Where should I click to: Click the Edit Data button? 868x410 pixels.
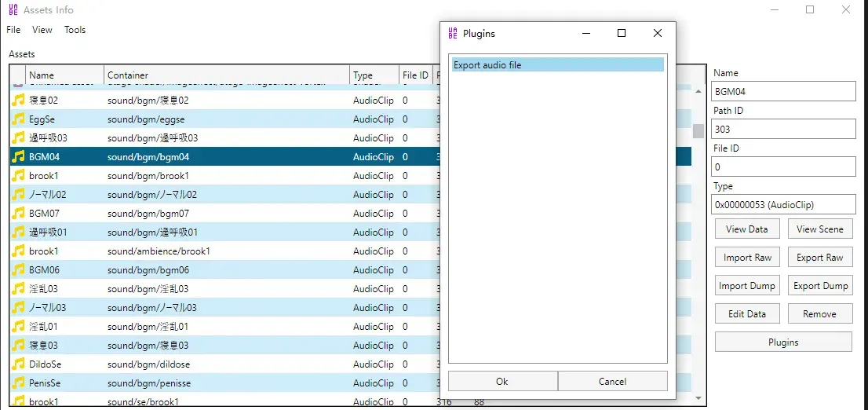747,313
